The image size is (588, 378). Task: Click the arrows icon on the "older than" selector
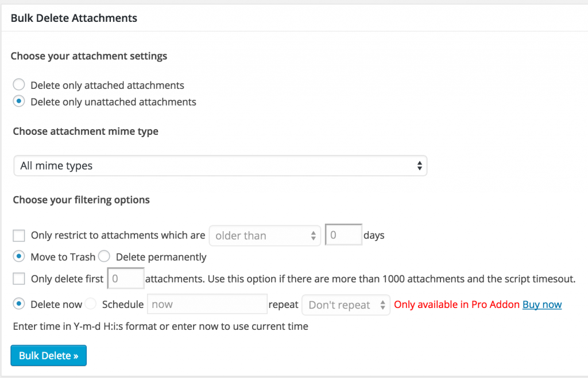point(313,235)
